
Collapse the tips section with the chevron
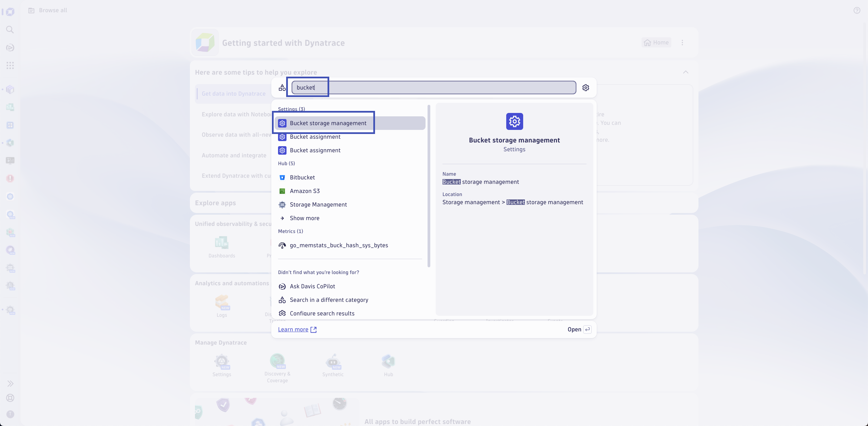tap(686, 72)
